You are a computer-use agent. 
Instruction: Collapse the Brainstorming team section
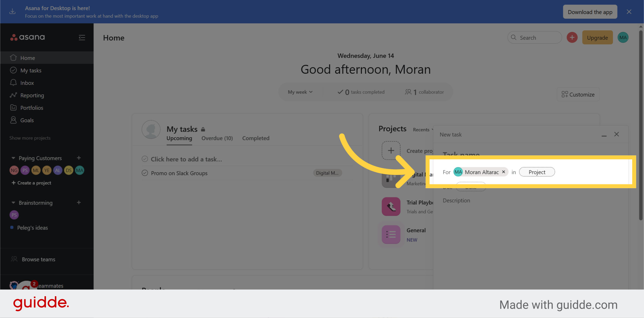[13, 202]
